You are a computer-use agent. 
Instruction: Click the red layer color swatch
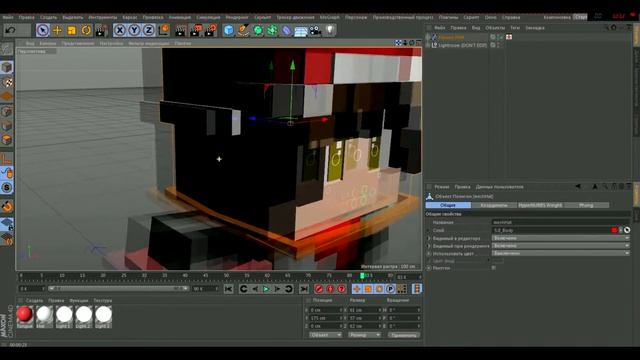click(614, 230)
